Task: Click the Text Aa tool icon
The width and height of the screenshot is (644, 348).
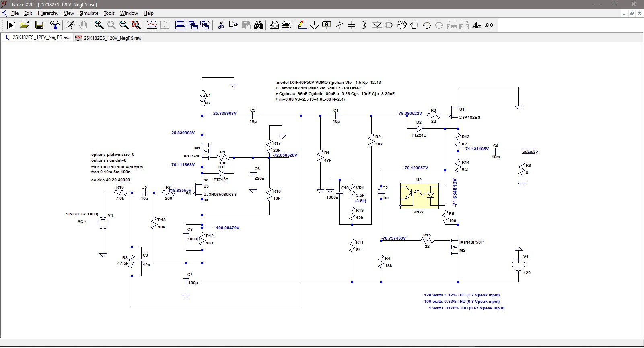Action: click(x=477, y=25)
